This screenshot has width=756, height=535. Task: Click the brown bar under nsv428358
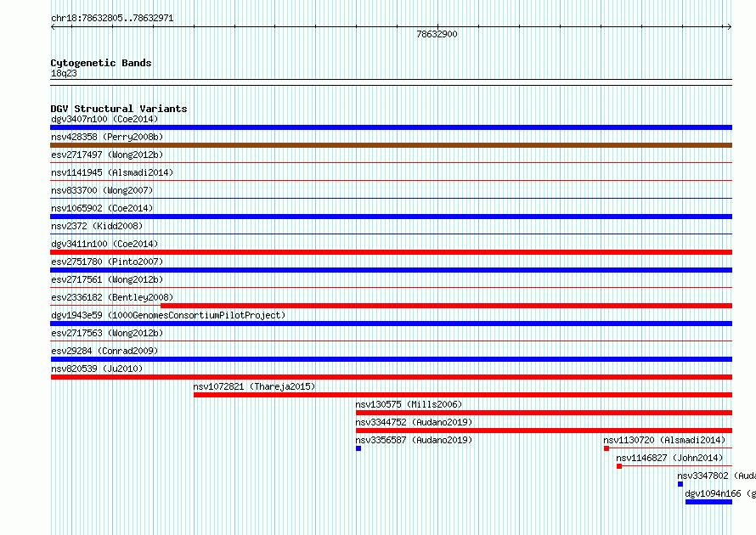(x=391, y=145)
